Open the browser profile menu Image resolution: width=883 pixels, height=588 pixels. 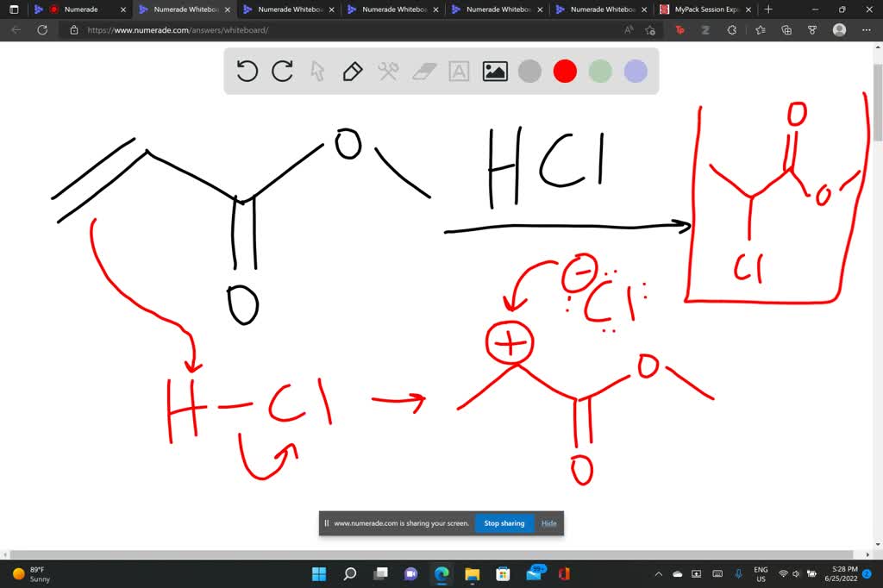click(839, 29)
